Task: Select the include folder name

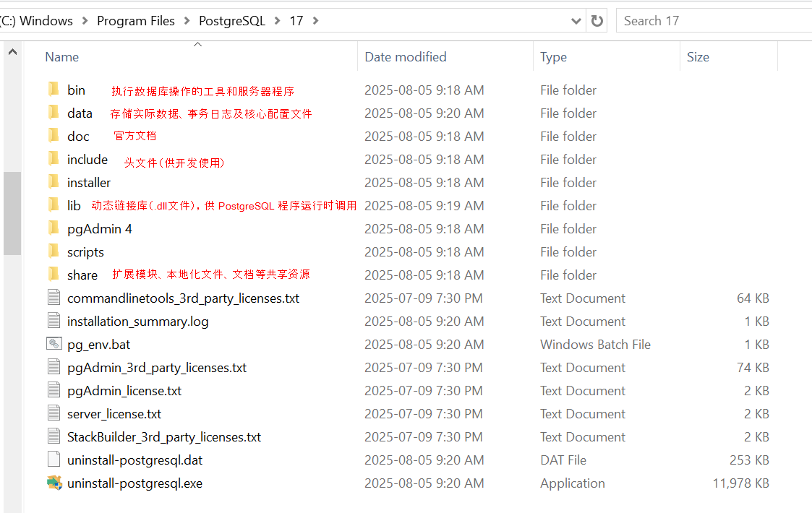Action: click(87, 160)
